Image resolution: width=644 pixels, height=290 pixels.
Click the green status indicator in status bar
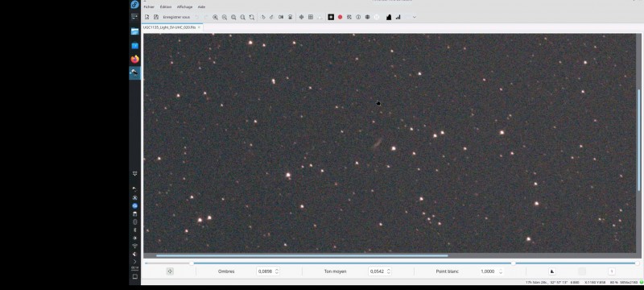[641, 283]
